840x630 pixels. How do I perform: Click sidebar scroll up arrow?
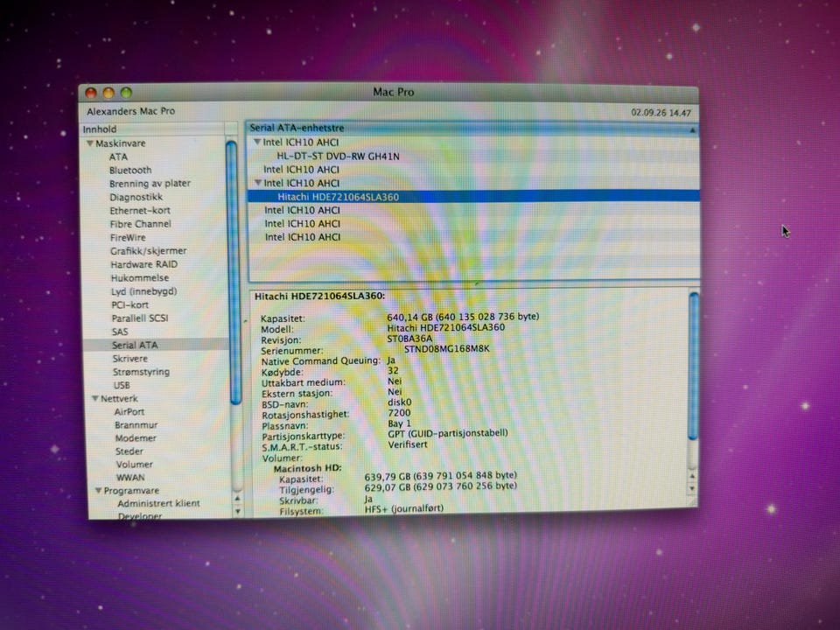click(x=237, y=499)
